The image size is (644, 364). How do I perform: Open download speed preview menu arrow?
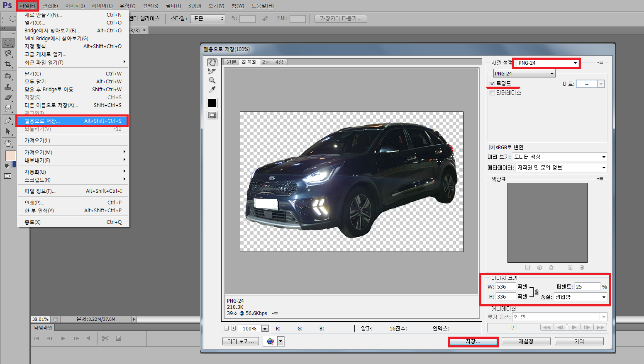pyautogui.click(x=275, y=313)
